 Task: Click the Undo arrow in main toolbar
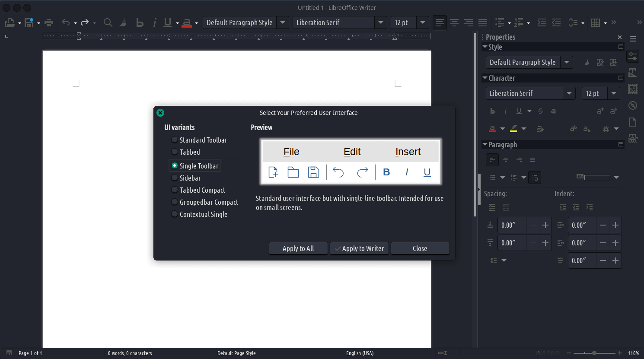[66, 22]
